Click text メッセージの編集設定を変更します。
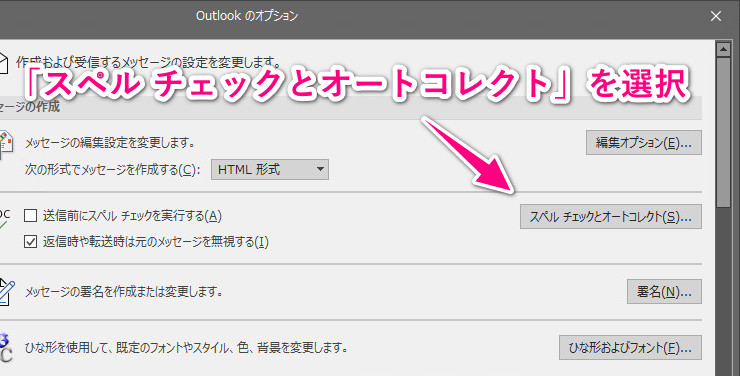This screenshot has width=740, height=376. 110,142
